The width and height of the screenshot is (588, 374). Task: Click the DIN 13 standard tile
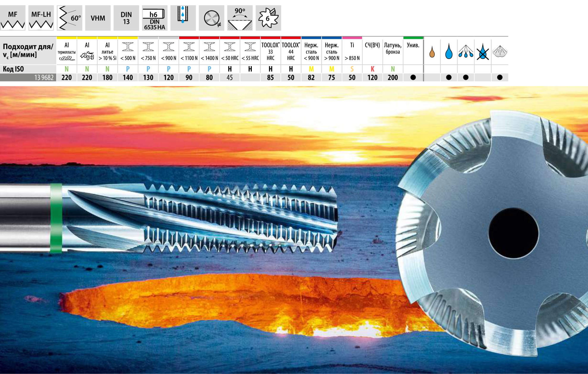pyautogui.click(x=126, y=18)
